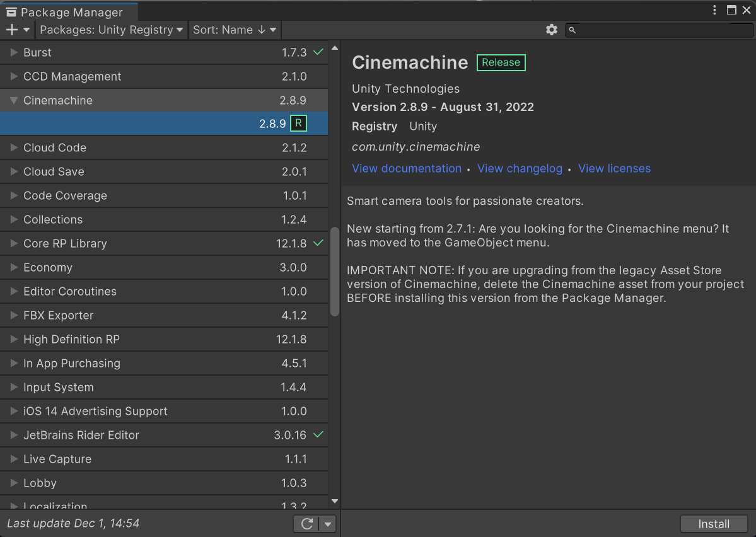Expand the In App Purchasing package

click(x=14, y=363)
